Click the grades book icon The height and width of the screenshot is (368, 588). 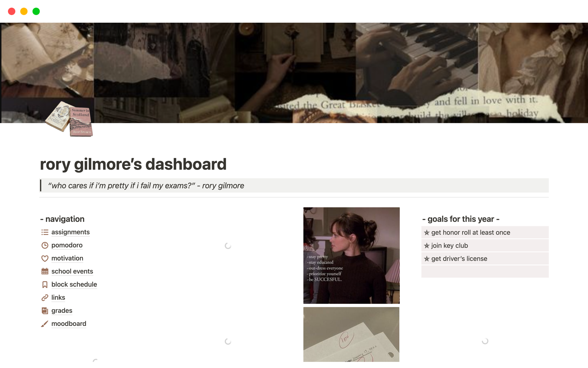click(x=45, y=311)
